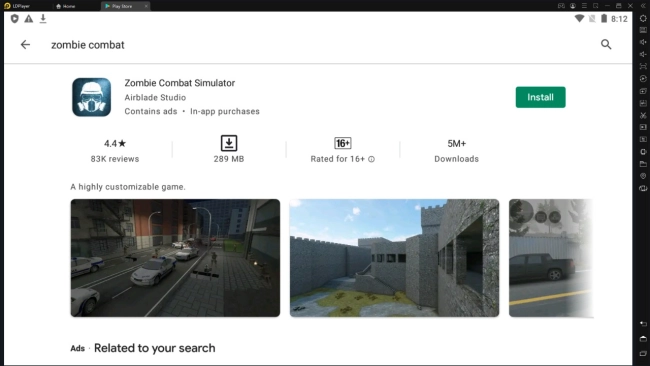
Task: Click the Wi-Fi signal icon
Action: point(579,19)
